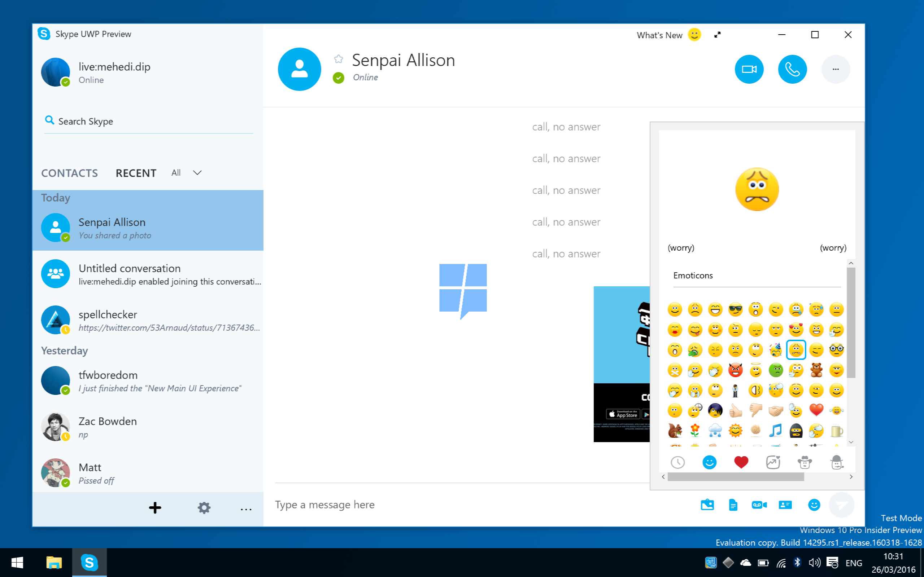Click What's New button at top toolbar

coord(667,35)
